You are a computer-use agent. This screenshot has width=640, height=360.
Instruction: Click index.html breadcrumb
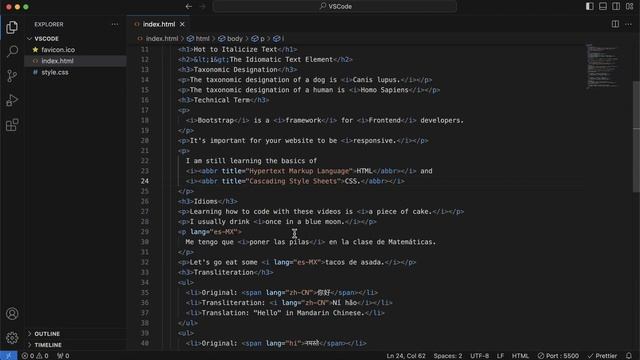pyautogui.click(x=158, y=39)
